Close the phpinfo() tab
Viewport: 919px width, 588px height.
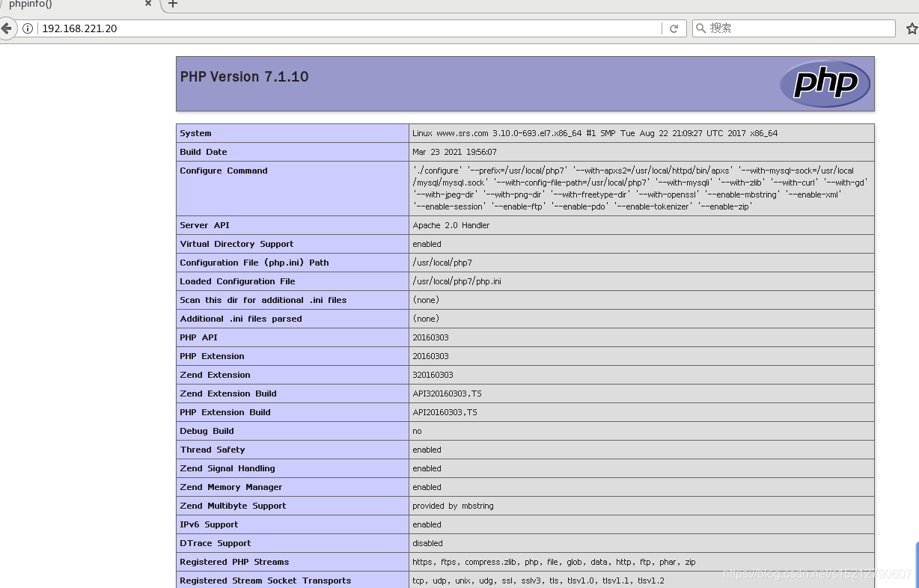[x=148, y=4]
